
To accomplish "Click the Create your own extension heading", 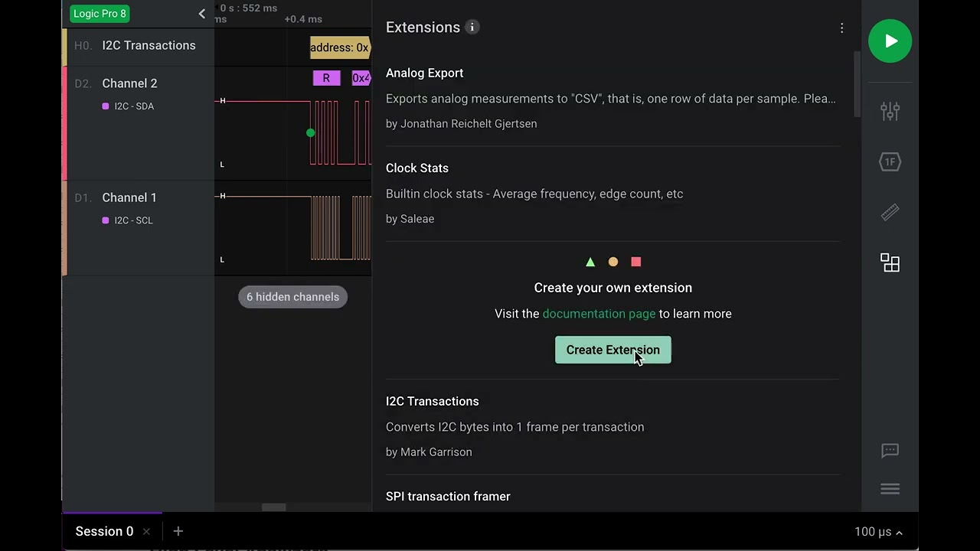I will point(612,288).
